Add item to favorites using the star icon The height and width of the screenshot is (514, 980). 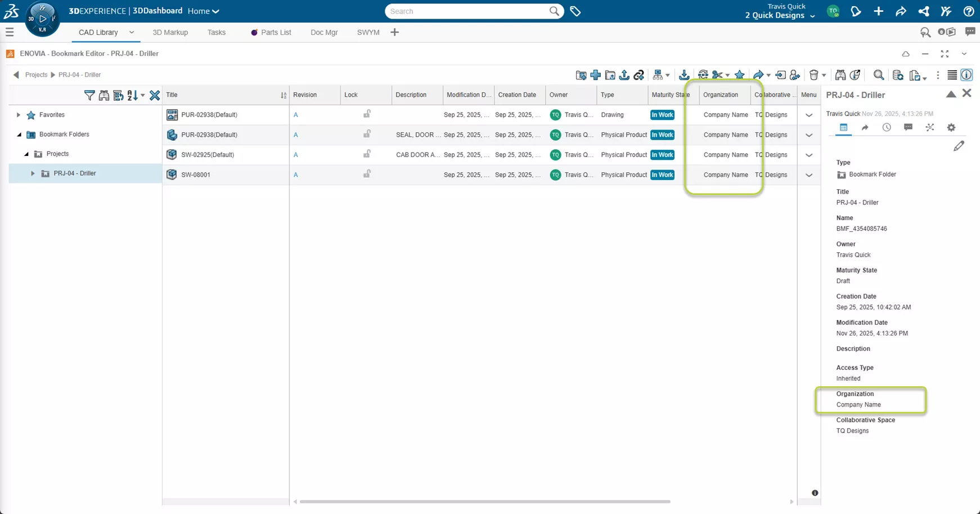pos(739,74)
